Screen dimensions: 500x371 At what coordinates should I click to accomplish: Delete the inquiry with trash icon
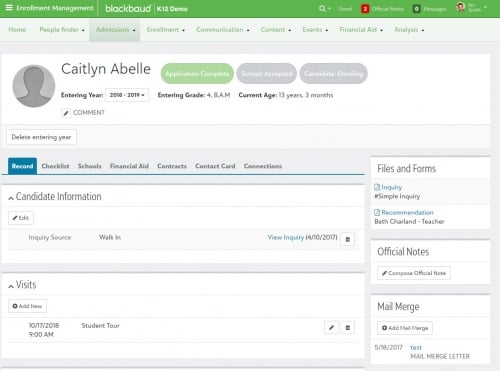pos(348,239)
